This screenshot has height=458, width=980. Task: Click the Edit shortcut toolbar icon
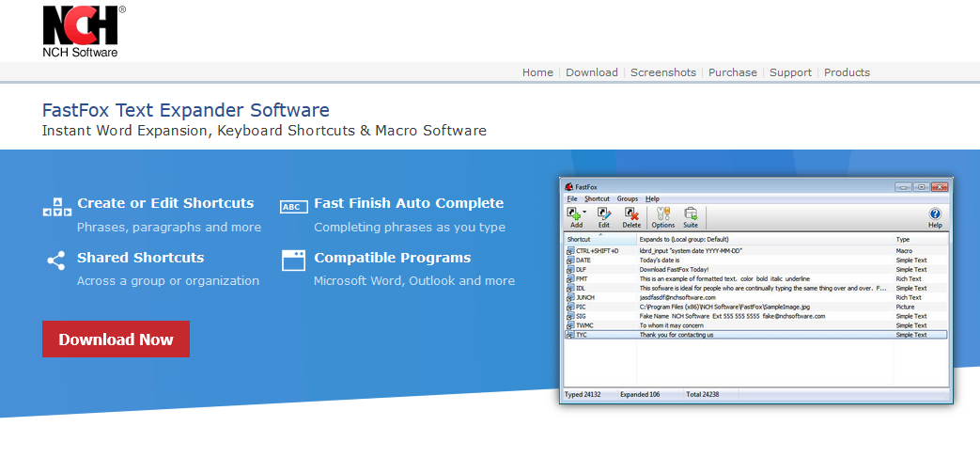click(604, 213)
